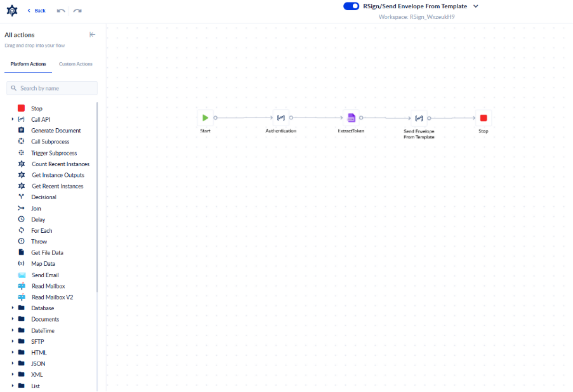Viewport: 573px width, 392px height.
Task: Select the Authentication API node
Action: point(280,117)
